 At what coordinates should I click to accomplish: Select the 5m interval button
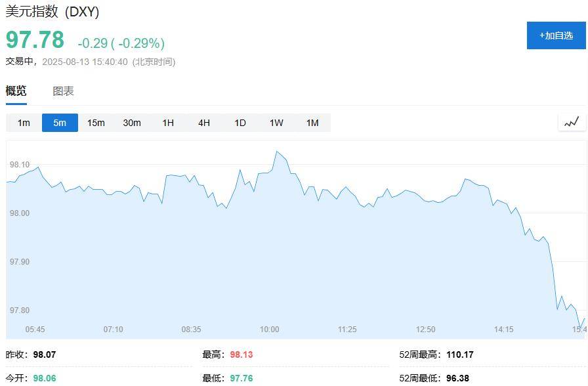[x=60, y=123]
